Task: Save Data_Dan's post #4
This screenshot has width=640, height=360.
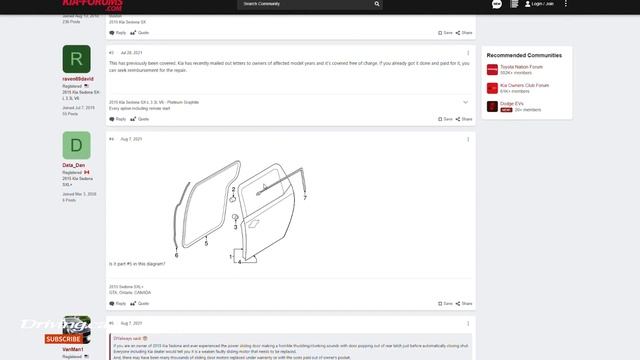Action: (x=445, y=304)
